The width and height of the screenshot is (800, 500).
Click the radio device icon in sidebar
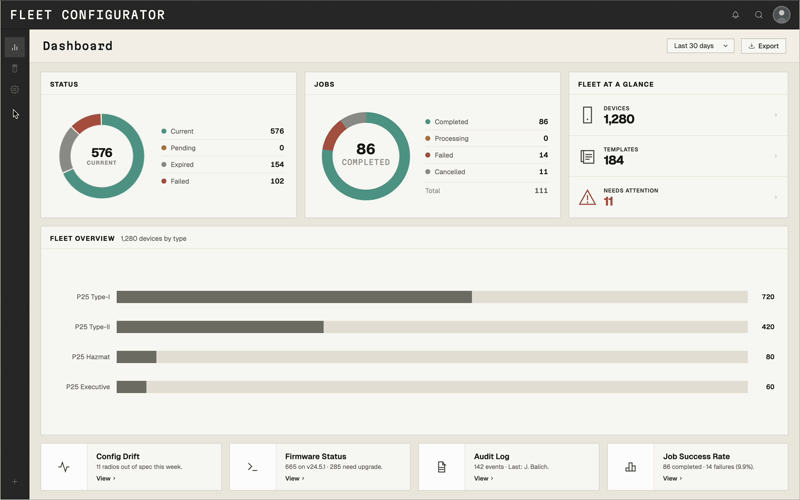pyautogui.click(x=14, y=69)
